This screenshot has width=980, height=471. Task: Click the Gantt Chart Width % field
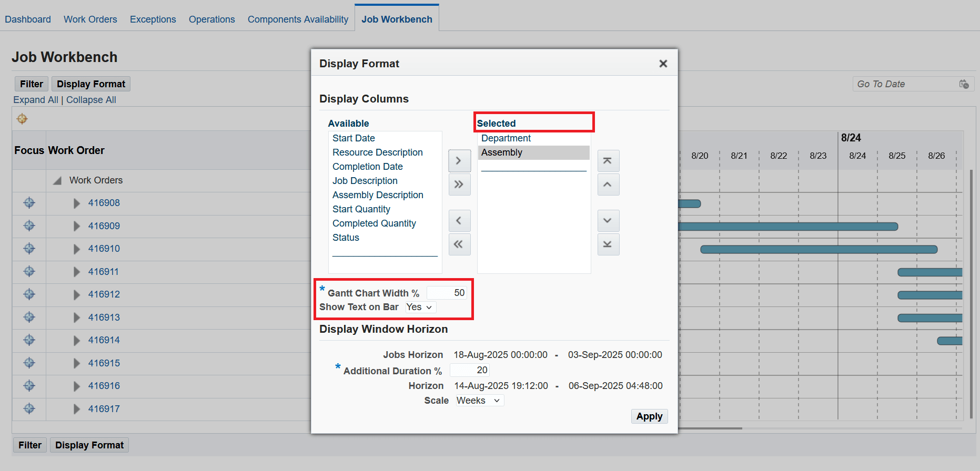[x=447, y=293]
